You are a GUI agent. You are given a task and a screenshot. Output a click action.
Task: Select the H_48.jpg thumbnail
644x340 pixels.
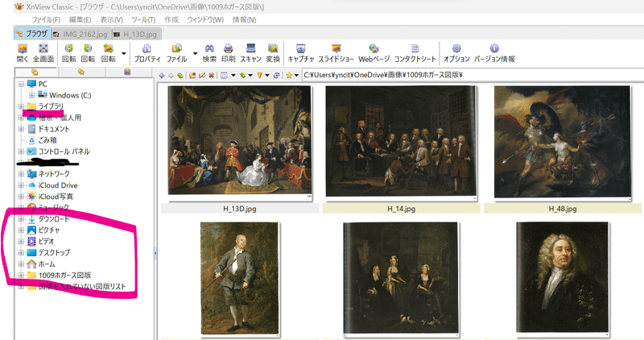(x=563, y=142)
